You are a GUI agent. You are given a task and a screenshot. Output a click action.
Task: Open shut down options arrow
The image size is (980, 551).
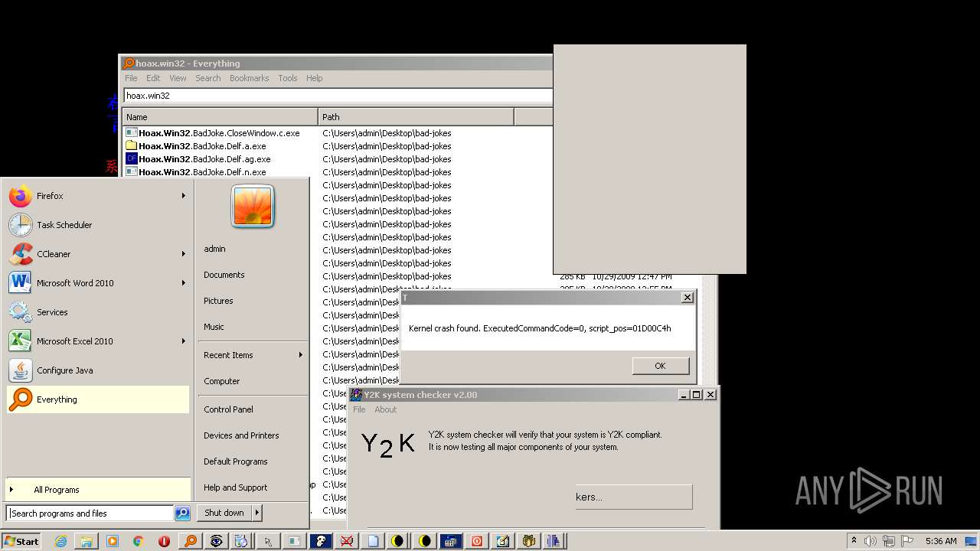257,513
